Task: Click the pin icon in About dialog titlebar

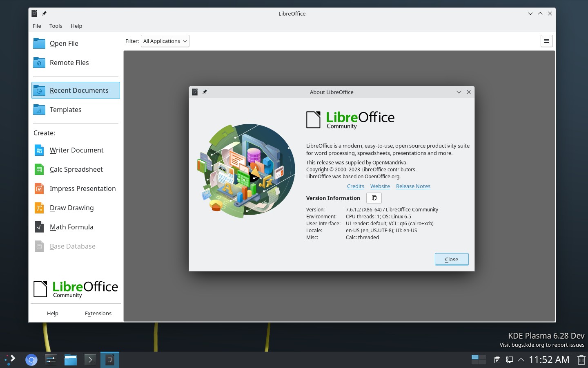Action: [x=205, y=92]
